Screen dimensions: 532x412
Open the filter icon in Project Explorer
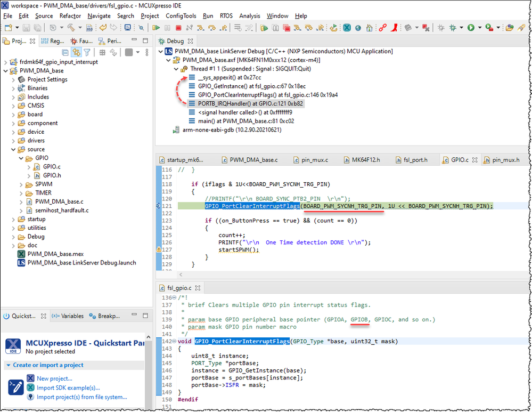pyautogui.click(x=87, y=52)
